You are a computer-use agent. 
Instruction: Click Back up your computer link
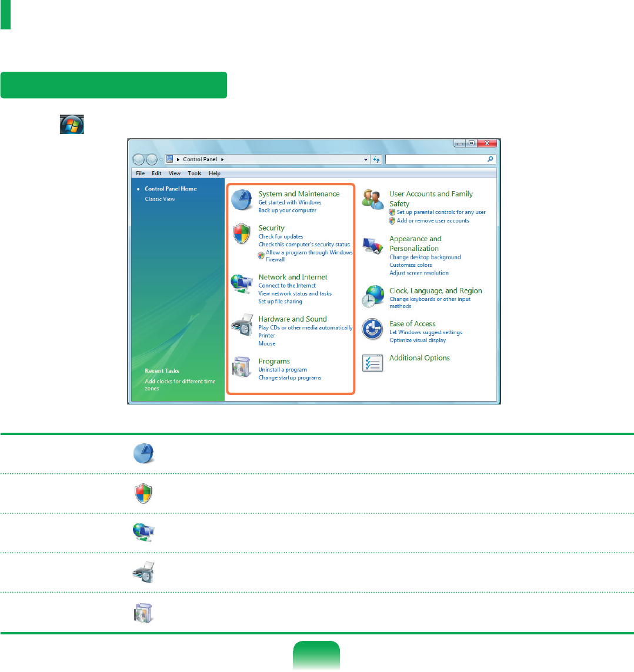287,210
